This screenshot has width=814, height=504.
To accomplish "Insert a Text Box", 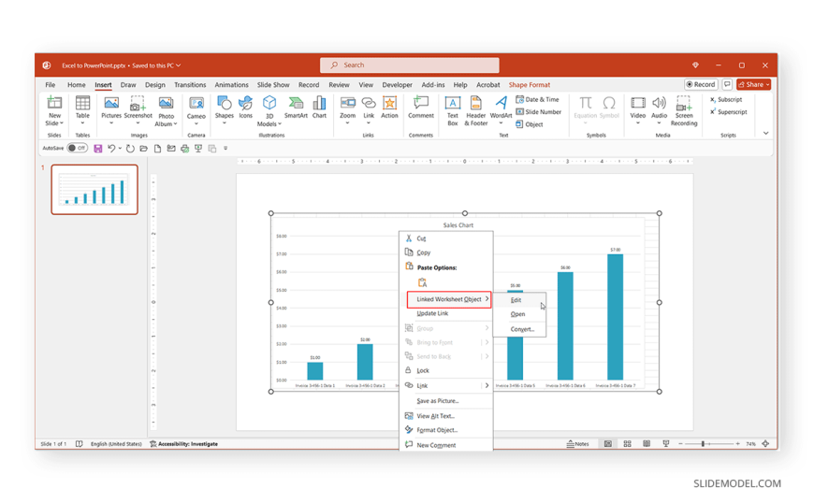I will 453,111.
